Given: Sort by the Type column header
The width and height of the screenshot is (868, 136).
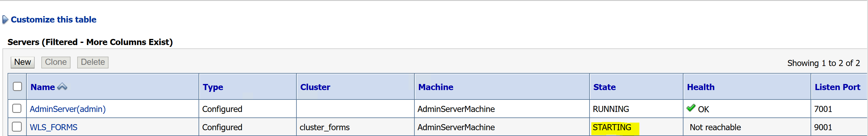Looking at the screenshot, I should 213,87.
